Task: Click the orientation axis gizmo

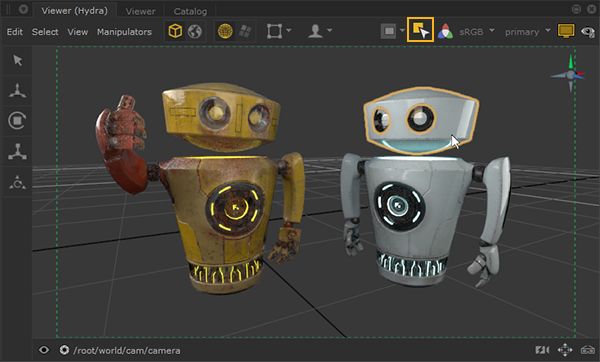Action: 570,74
